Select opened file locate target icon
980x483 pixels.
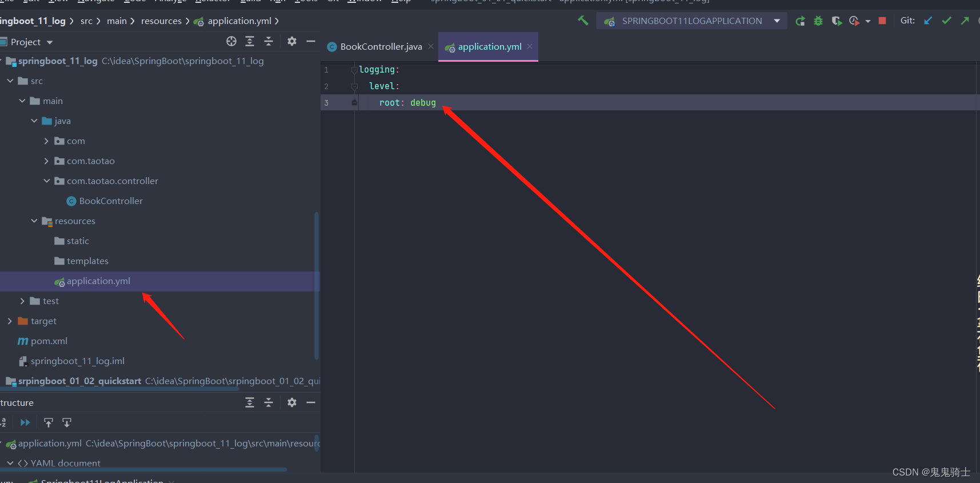tap(231, 41)
